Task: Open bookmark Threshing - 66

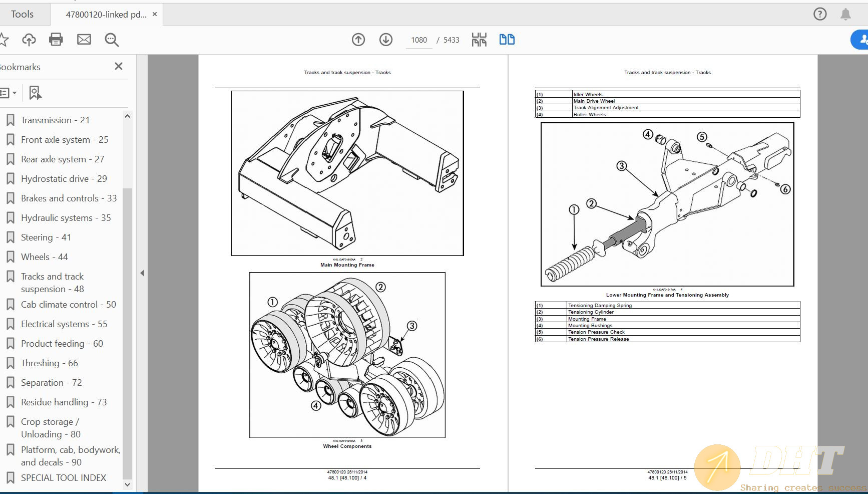Action: [x=50, y=363]
